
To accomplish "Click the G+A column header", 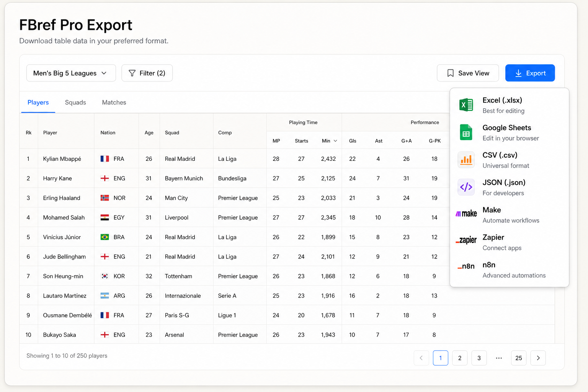I will (x=407, y=141).
